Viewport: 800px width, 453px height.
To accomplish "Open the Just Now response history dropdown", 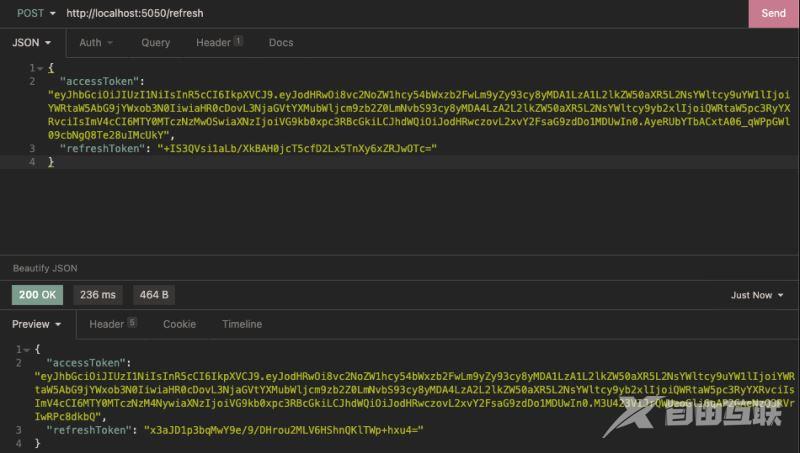I will pos(757,295).
